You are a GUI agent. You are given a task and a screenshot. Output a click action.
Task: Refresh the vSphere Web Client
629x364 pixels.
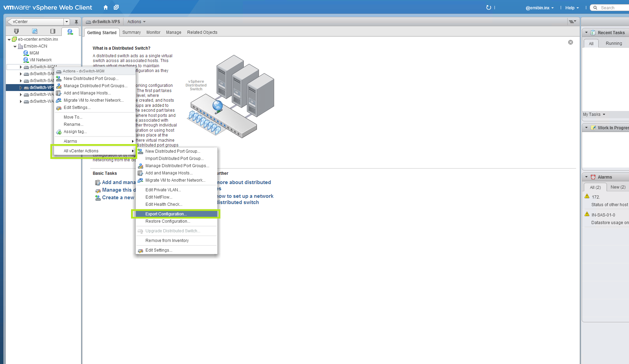[x=489, y=8]
